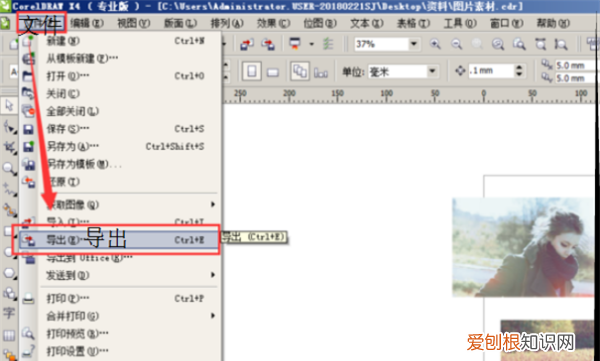Toggle apply layout to all pages
Viewport: 600px width, 361px height.
(x=300, y=71)
